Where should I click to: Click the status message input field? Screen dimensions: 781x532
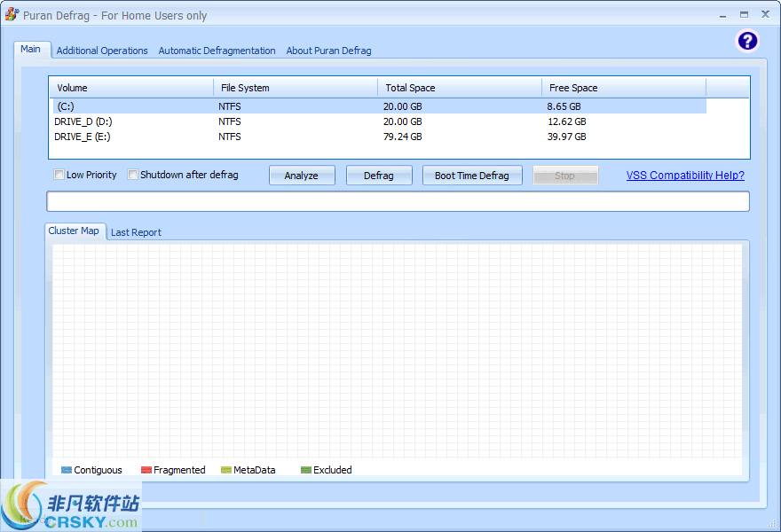click(x=396, y=200)
